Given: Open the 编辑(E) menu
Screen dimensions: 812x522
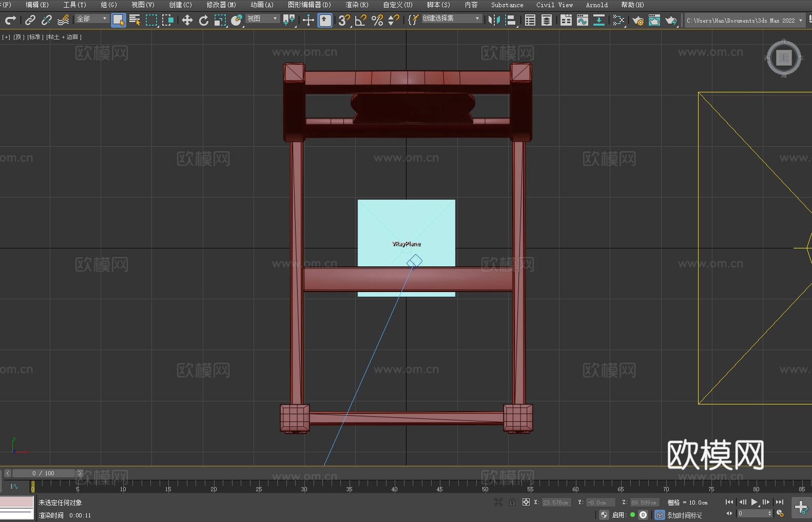Looking at the screenshot, I should tap(37, 5).
